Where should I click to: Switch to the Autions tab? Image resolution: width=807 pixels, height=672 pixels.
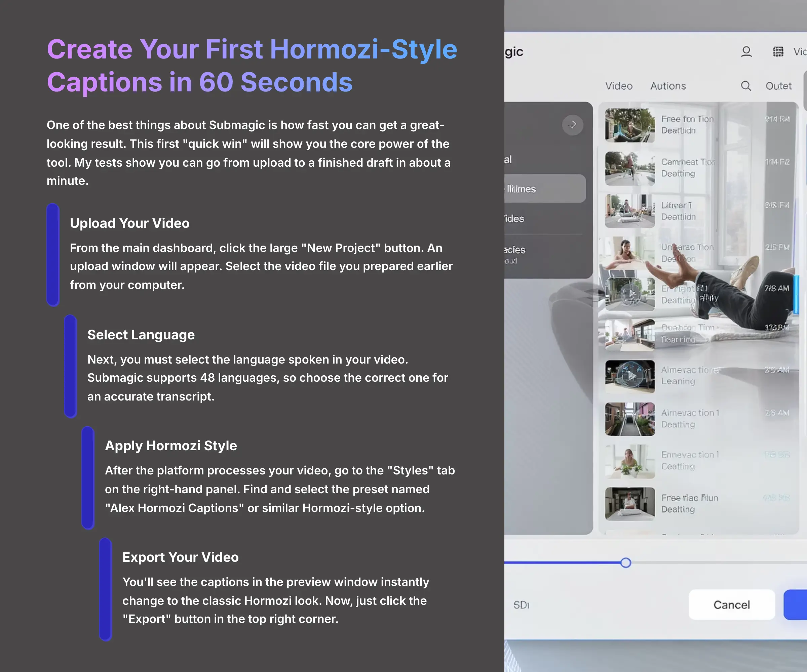coord(668,86)
